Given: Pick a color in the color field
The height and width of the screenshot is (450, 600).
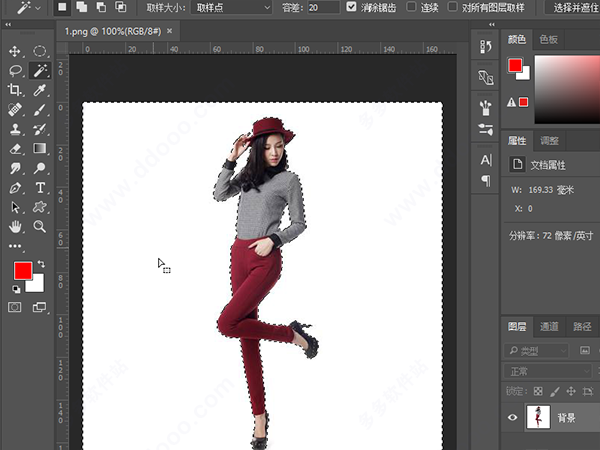Looking at the screenshot, I should click(x=567, y=89).
